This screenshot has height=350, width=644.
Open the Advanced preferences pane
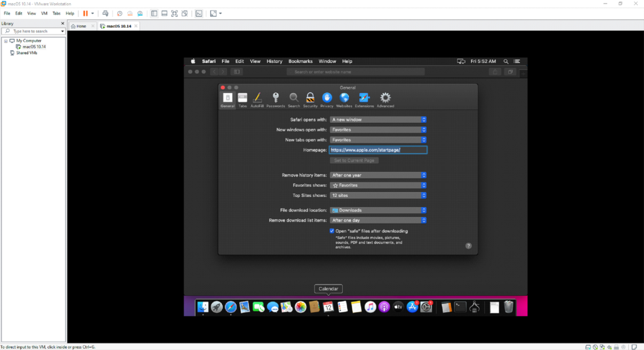(x=386, y=100)
